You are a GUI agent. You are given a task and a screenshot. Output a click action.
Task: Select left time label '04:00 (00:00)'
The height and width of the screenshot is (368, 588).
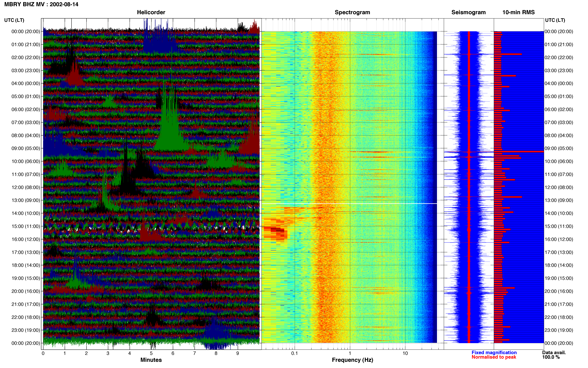26,83
